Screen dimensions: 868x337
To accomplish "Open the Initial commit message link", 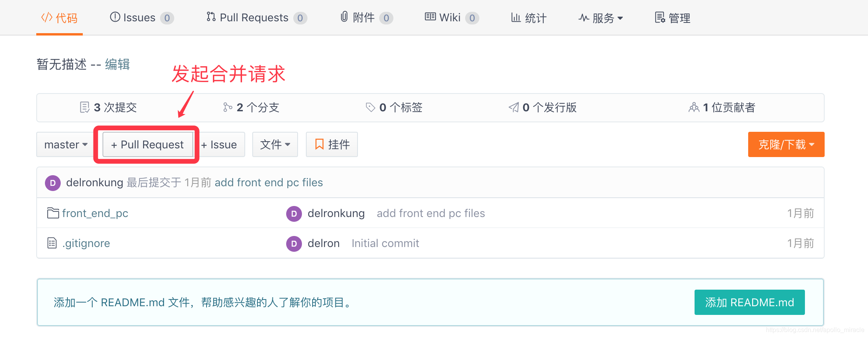I will (386, 243).
